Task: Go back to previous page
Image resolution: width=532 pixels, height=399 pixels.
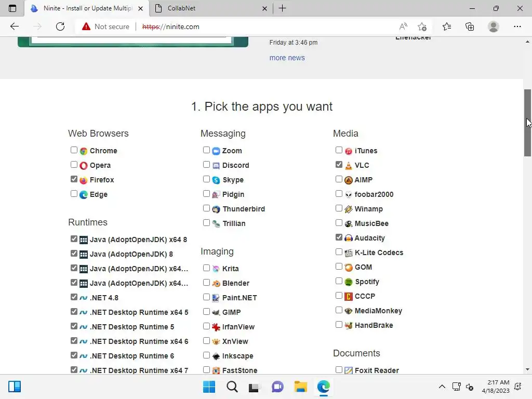Action: [14, 26]
